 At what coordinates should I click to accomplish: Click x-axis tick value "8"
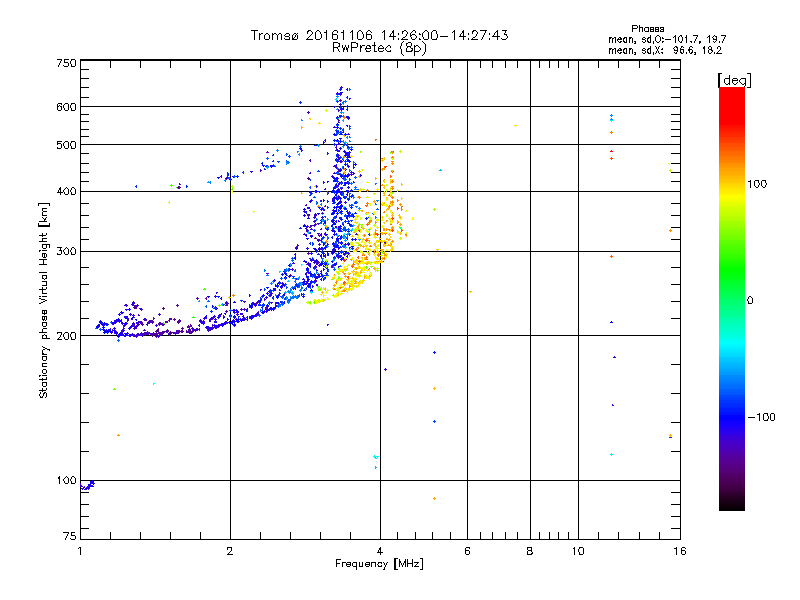click(530, 551)
